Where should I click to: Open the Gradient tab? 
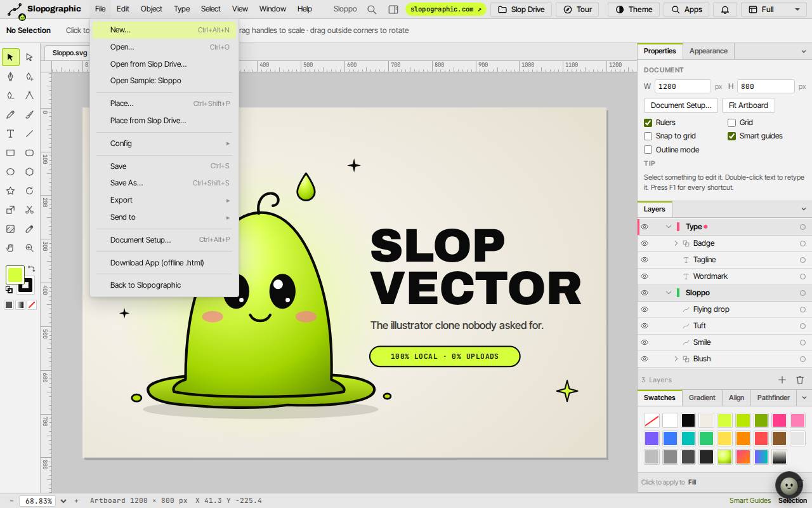[x=702, y=398]
